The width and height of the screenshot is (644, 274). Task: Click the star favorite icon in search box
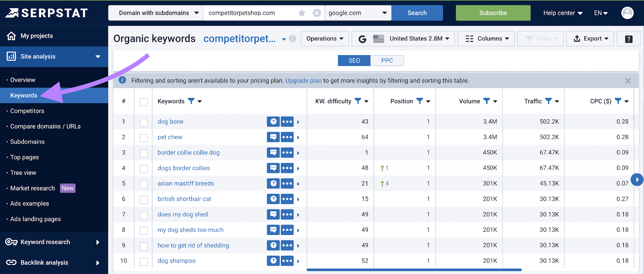(x=302, y=13)
